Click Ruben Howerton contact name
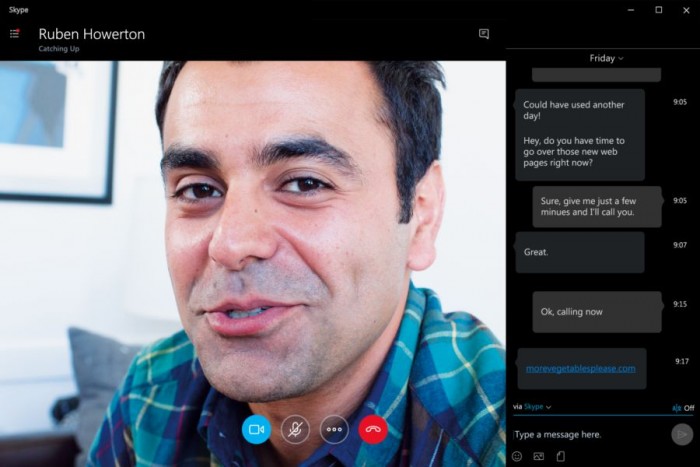This screenshot has height=467, width=700. (x=92, y=34)
